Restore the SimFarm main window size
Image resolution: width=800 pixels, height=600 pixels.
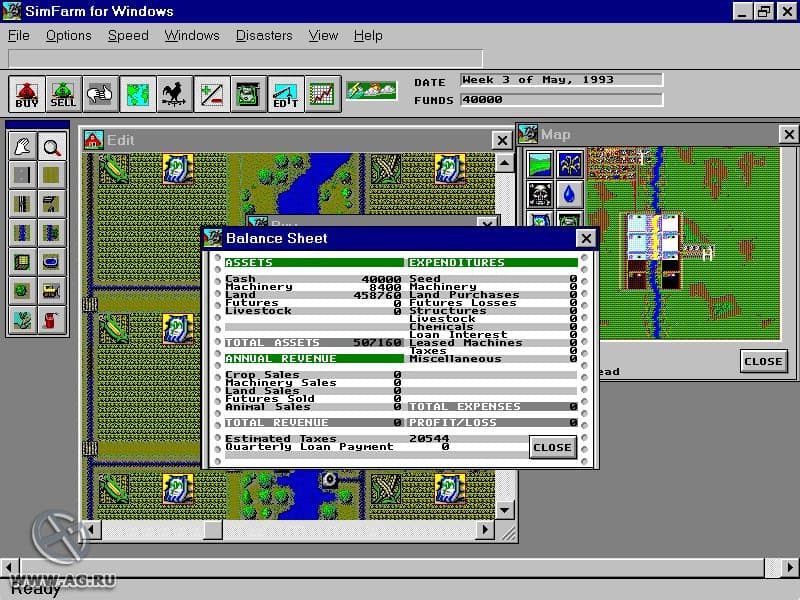click(x=764, y=11)
